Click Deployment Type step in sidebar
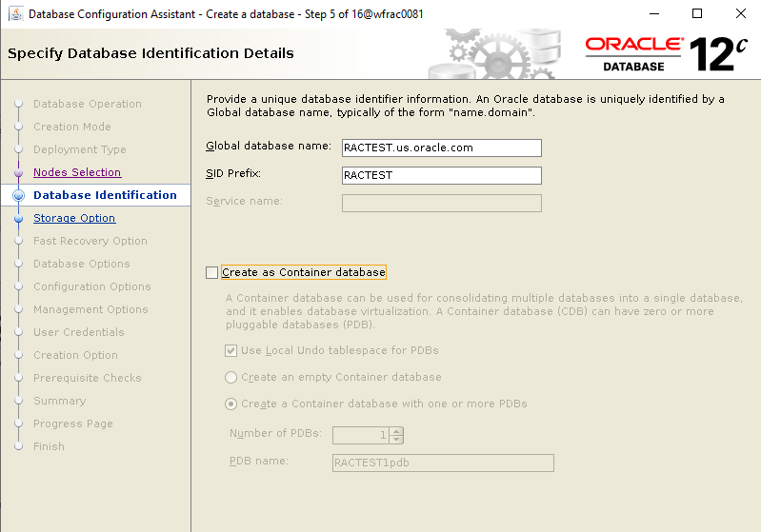The image size is (761, 532). click(x=80, y=149)
